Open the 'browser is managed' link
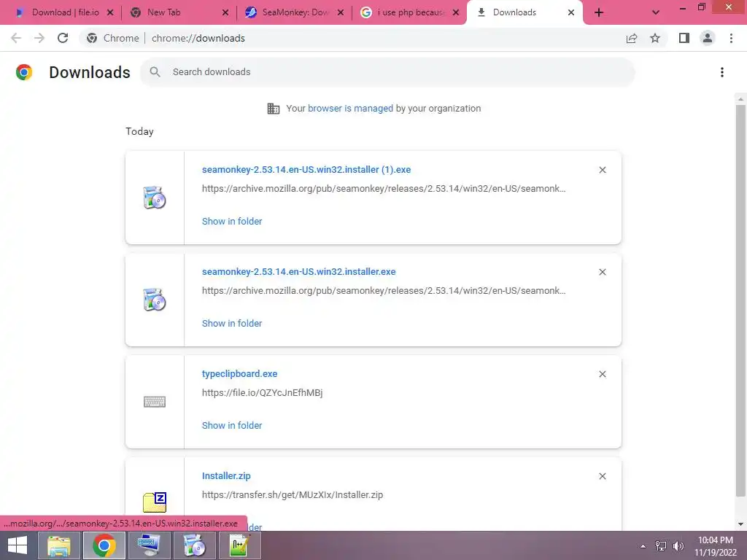 tap(351, 109)
